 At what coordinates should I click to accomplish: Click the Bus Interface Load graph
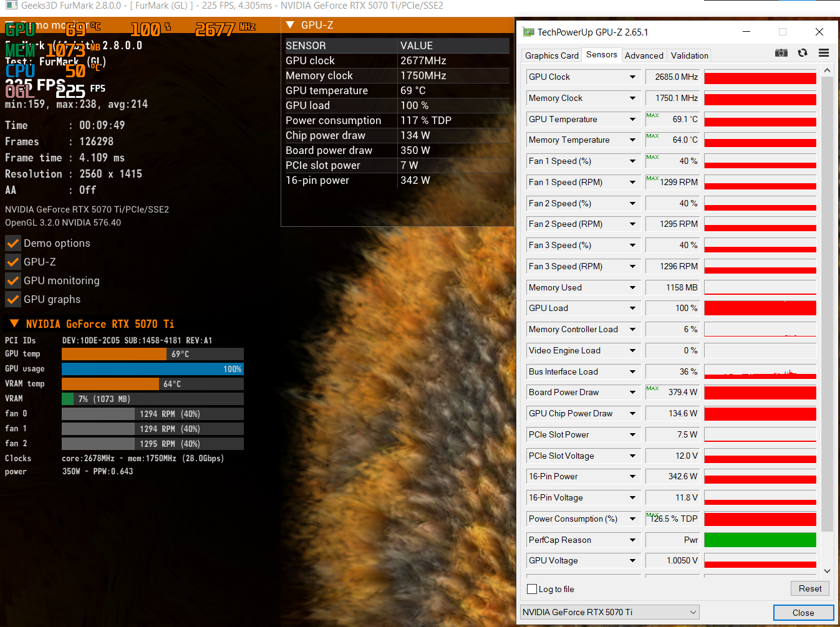[760, 371]
